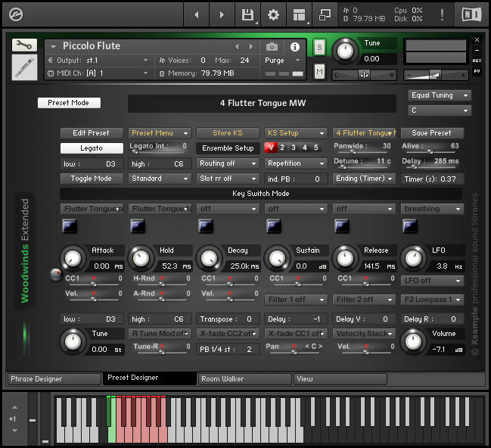Switch to the View tab
Screen dimensions: 491x448
[x=340, y=379]
